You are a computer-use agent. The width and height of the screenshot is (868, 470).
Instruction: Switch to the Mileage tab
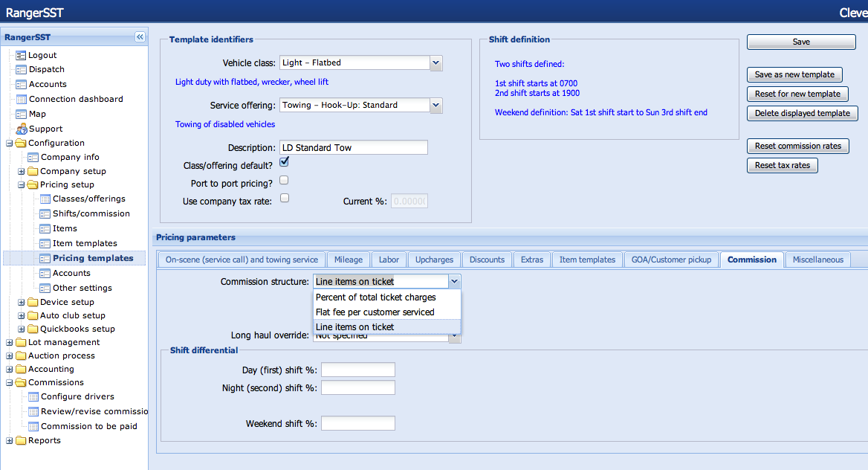[348, 260]
